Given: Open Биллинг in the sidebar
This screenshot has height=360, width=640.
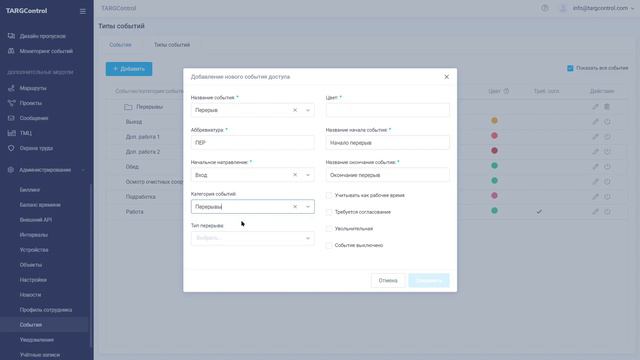Looking at the screenshot, I should [30, 190].
